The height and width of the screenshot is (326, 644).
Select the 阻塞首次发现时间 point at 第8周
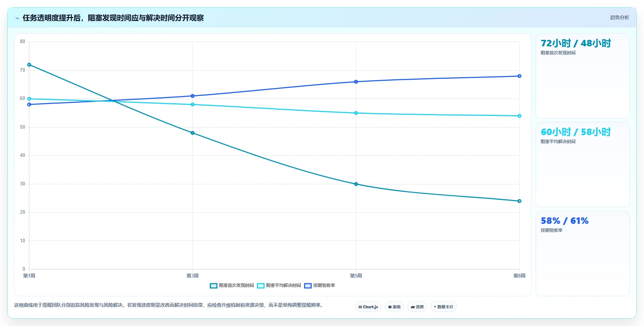519,201
